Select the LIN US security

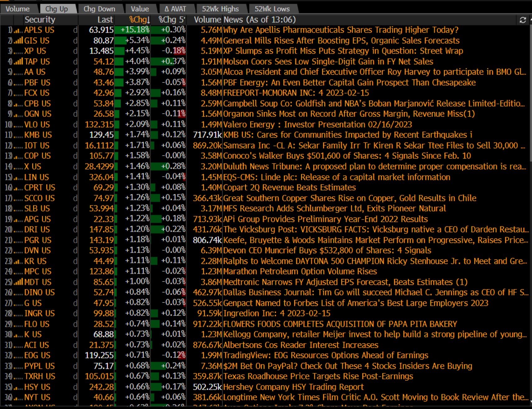[36, 177]
